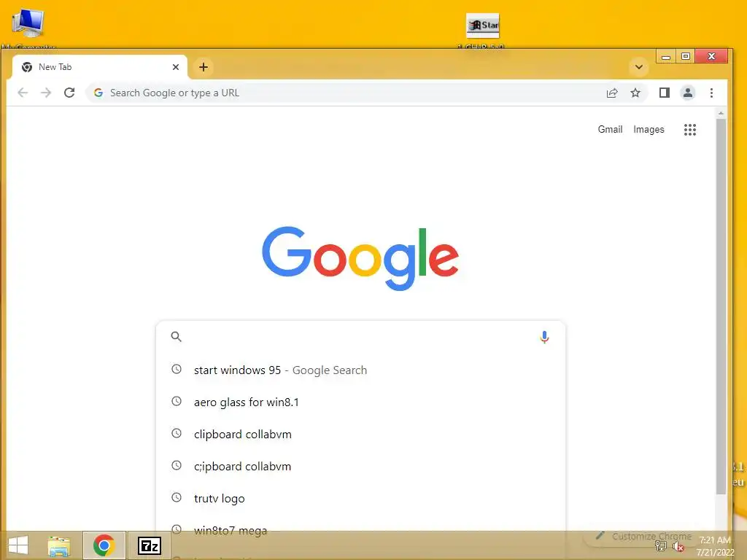Viewport: 747px width, 560px height.
Task: Select the Start desktop shortcut icon
Action: pos(482,29)
